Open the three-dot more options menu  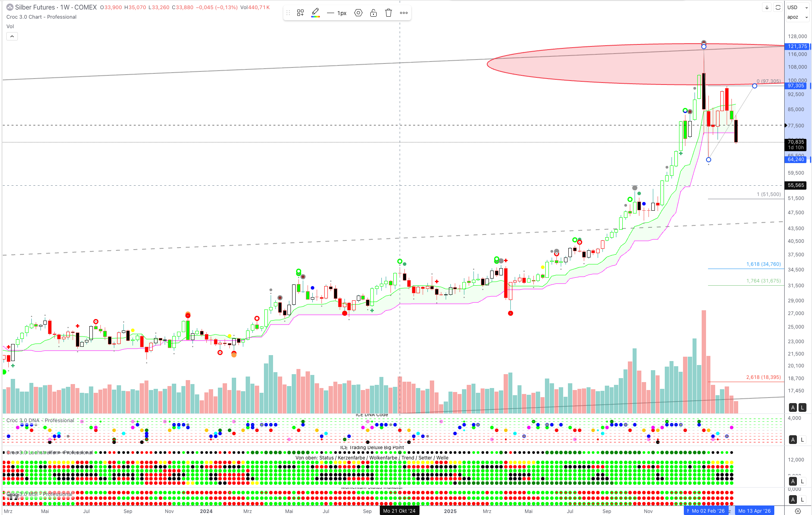coord(404,13)
